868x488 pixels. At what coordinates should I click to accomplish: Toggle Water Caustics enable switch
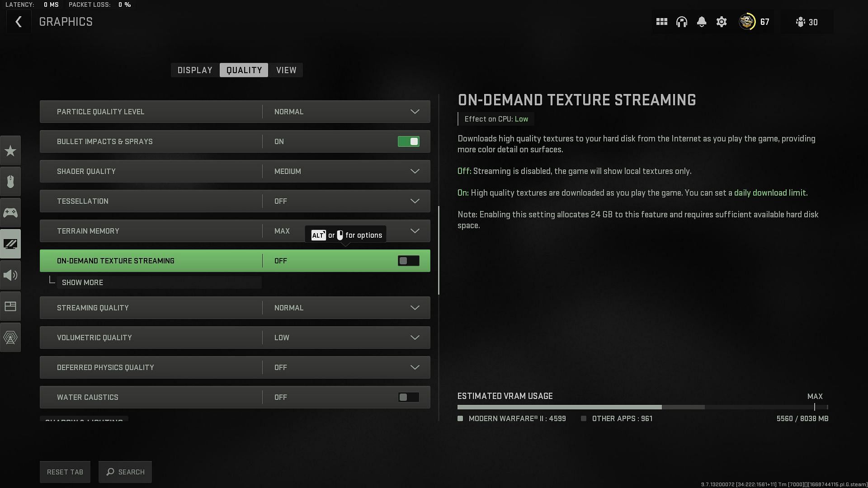click(408, 397)
